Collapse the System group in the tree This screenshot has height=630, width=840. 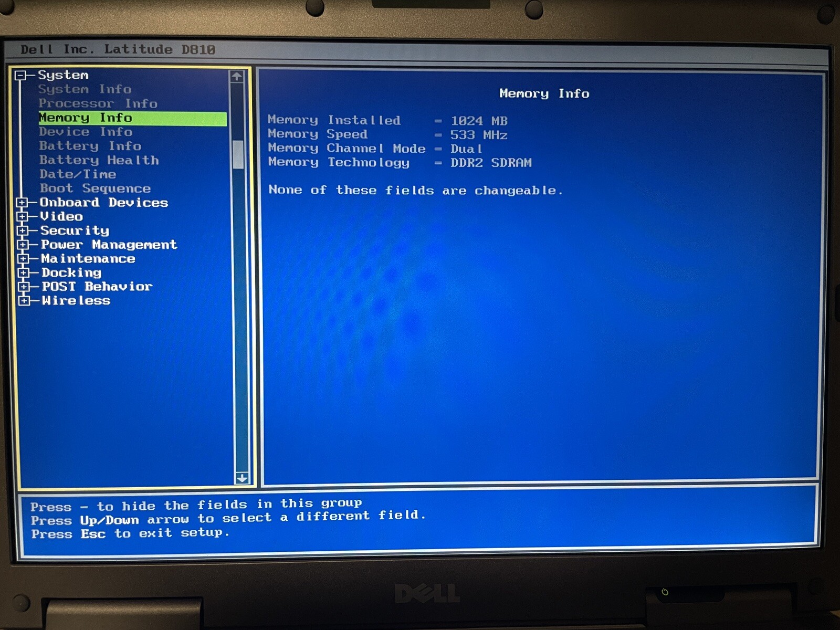coord(20,76)
